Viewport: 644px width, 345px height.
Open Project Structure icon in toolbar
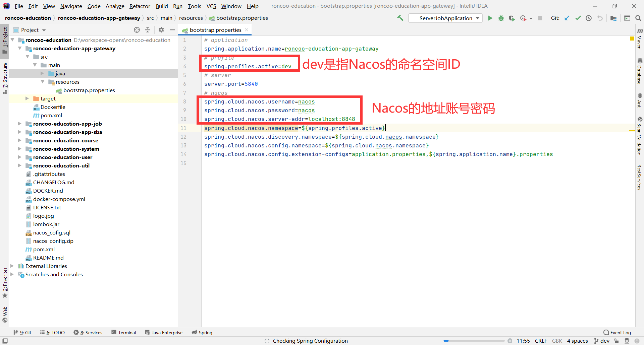613,18
